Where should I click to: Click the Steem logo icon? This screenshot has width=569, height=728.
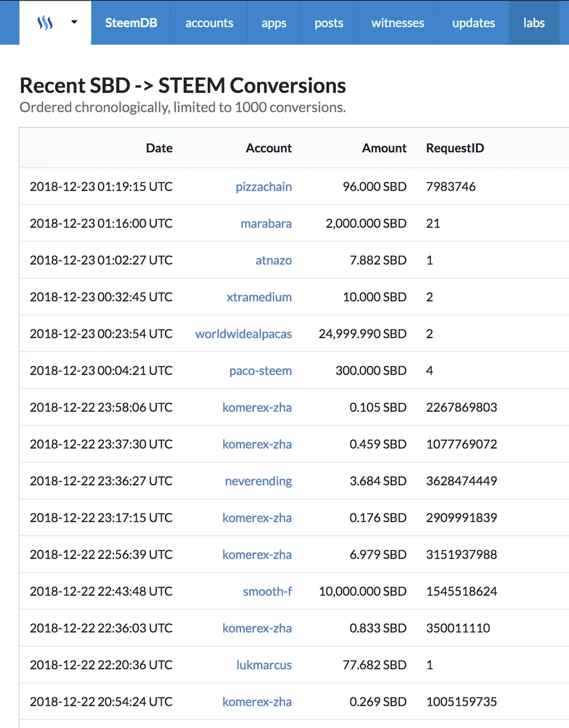coord(45,23)
